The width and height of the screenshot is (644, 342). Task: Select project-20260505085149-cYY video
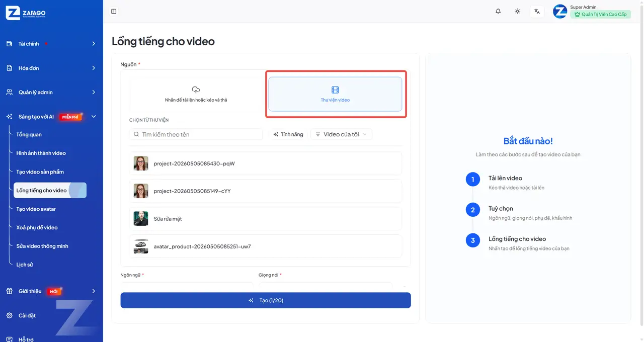[266, 191]
